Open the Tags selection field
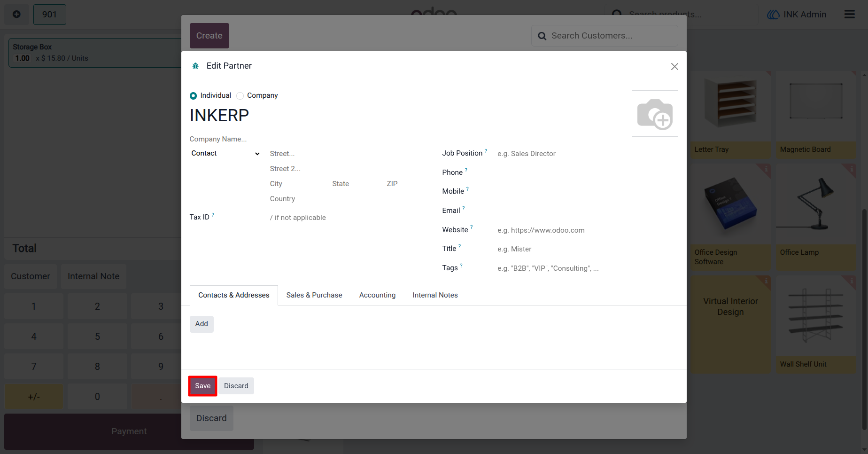Viewport: 868px width, 454px height. point(587,268)
